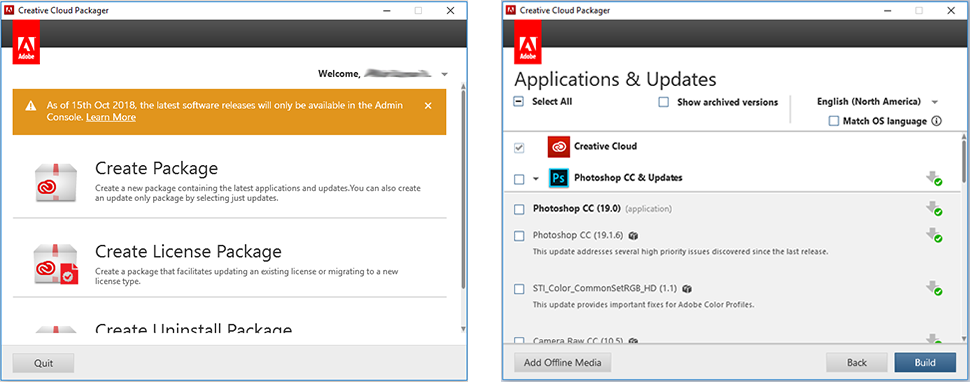
Task: Check the STI_Color_CommonSetRGB_HD (1.1) checkbox
Action: (520, 289)
